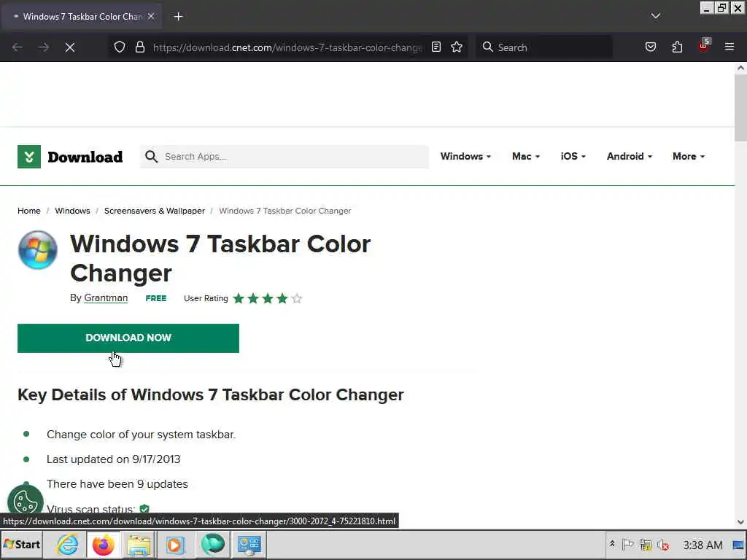
Task: Click the DOWNLOAD NOW button
Action: point(128,338)
